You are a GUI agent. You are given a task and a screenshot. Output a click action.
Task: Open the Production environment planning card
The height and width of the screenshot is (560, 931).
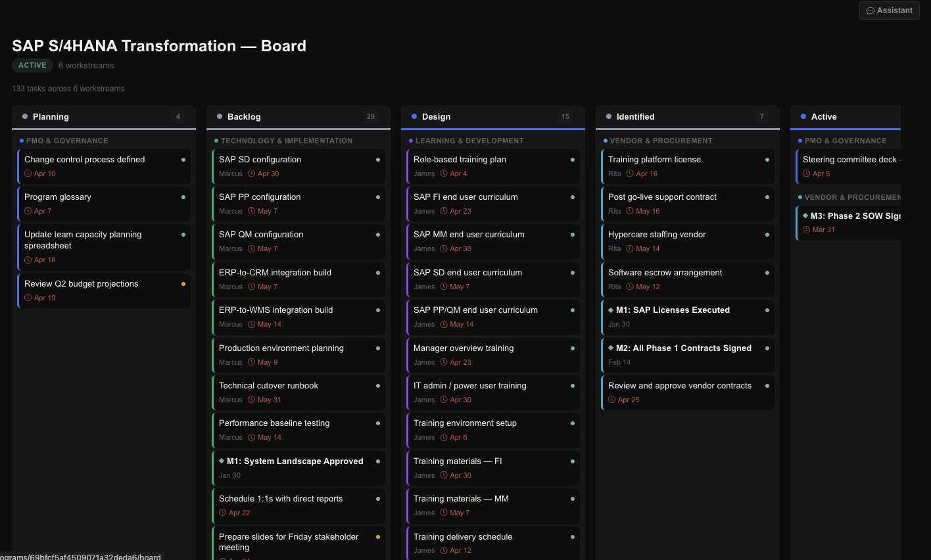tap(298, 355)
